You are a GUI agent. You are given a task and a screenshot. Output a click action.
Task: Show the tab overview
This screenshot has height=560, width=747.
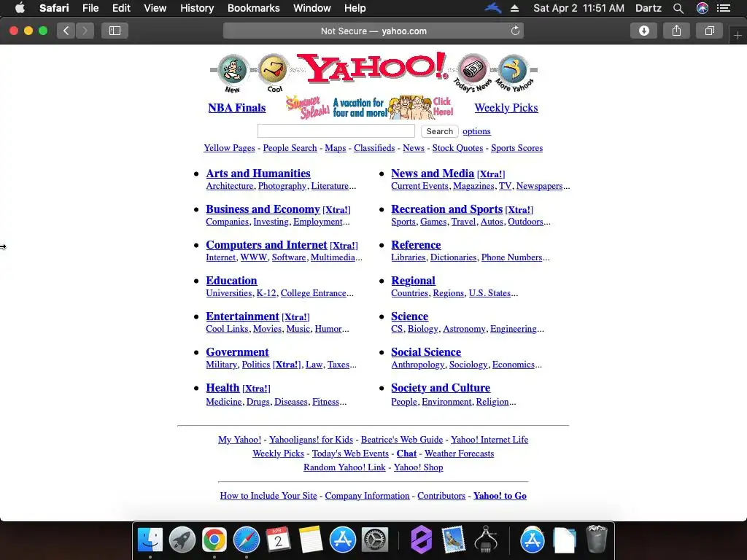click(709, 31)
